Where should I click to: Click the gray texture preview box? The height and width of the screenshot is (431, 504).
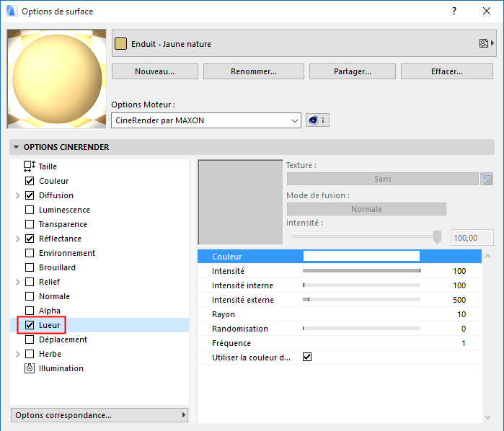[x=241, y=203]
